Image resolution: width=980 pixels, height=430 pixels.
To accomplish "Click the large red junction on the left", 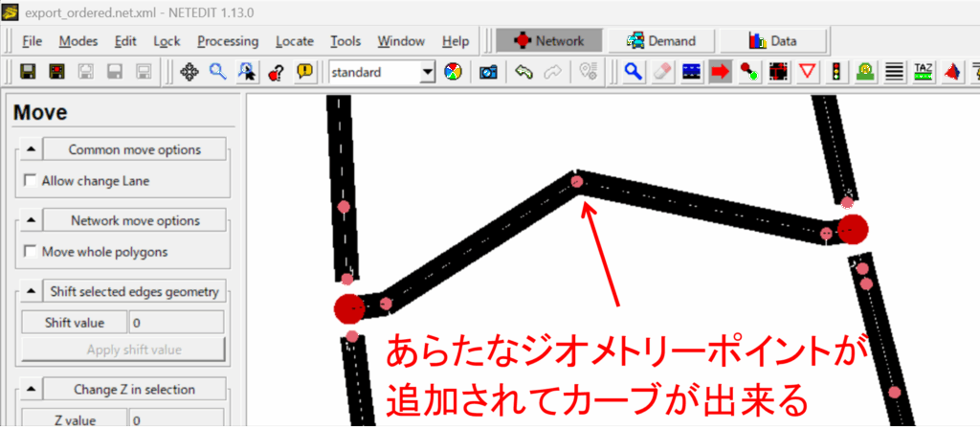I will [x=349, y=308].
